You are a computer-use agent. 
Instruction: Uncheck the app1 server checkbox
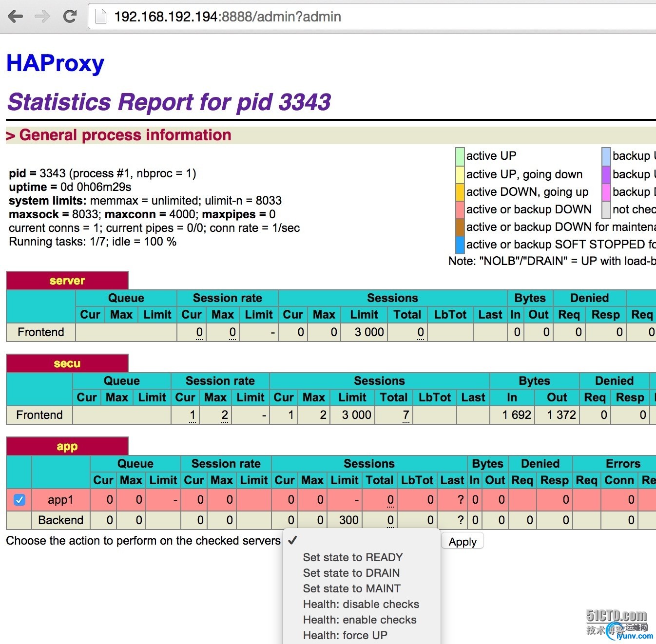click(19, 500)
